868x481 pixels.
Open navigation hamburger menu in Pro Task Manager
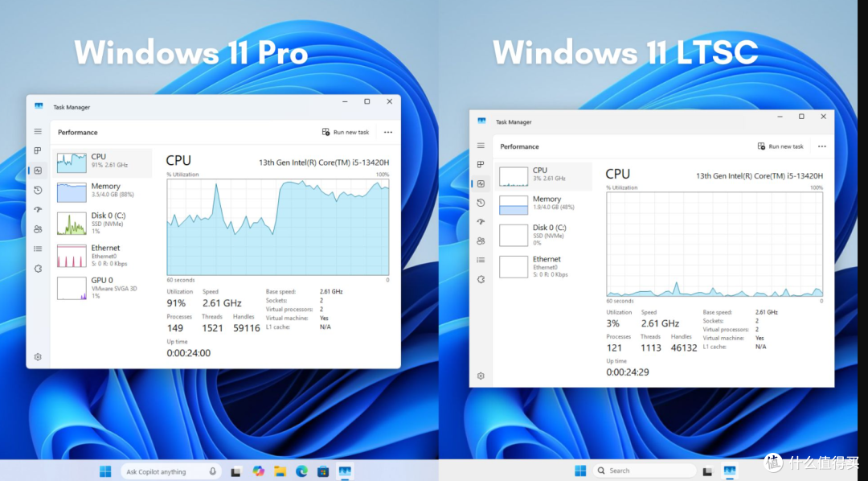point(38,131)
